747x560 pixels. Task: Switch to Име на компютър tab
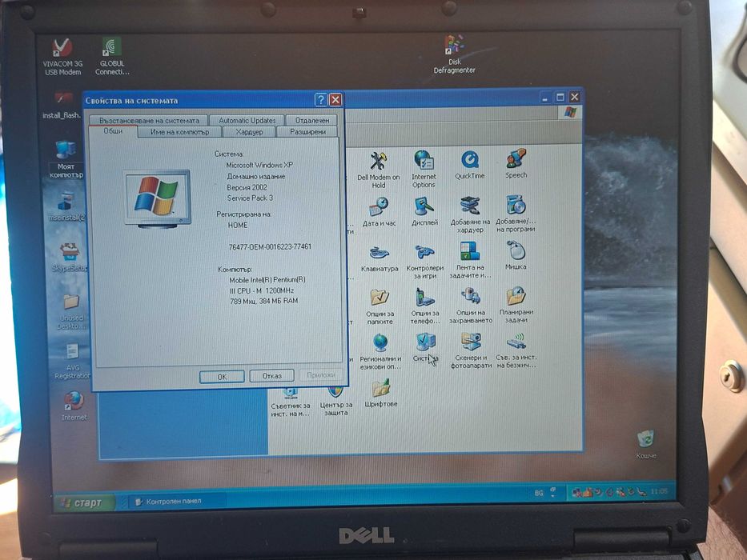[x=179, y=132]
